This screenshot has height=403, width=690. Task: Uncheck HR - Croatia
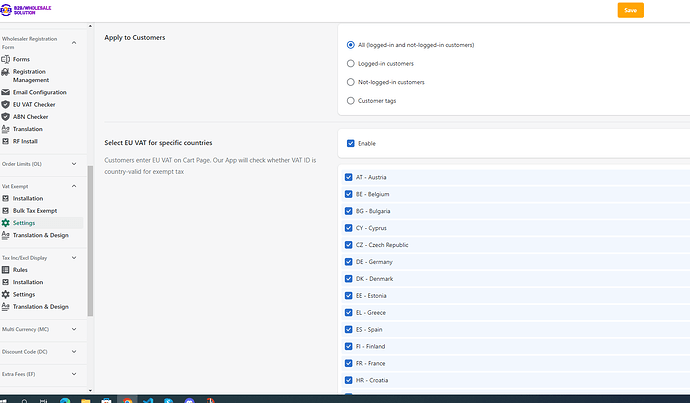(349, 380)
